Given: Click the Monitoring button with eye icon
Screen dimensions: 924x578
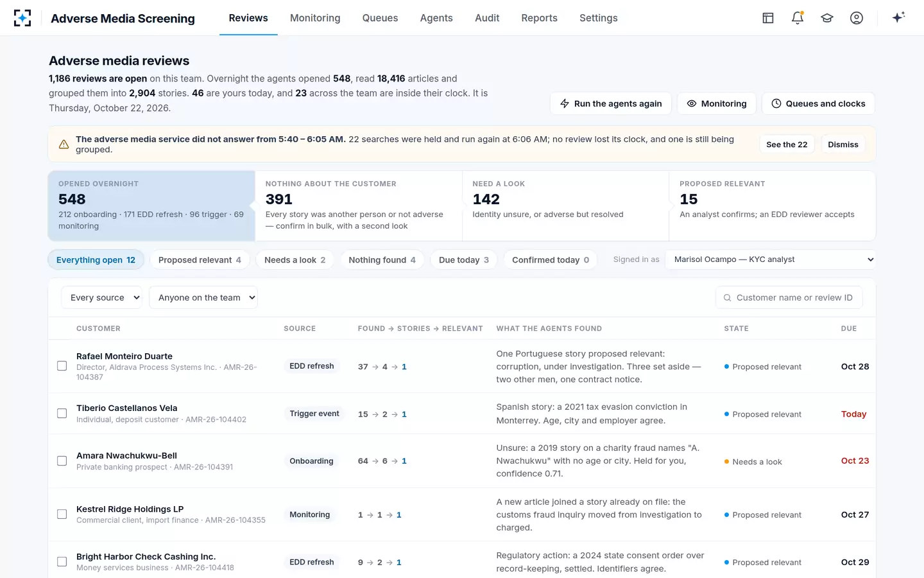Looking at the screenshot, I should tap(717, 103).
